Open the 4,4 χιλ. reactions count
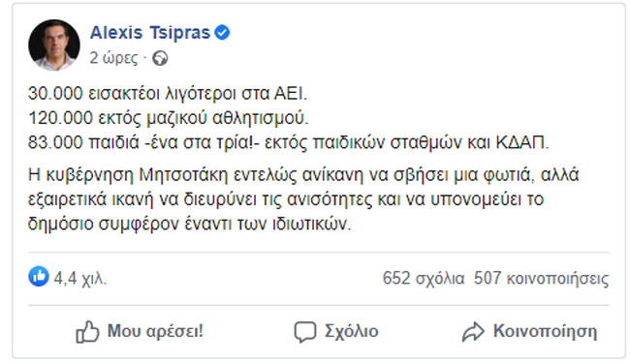This screenshot has height=364, width=630. (x=80, y=278)
